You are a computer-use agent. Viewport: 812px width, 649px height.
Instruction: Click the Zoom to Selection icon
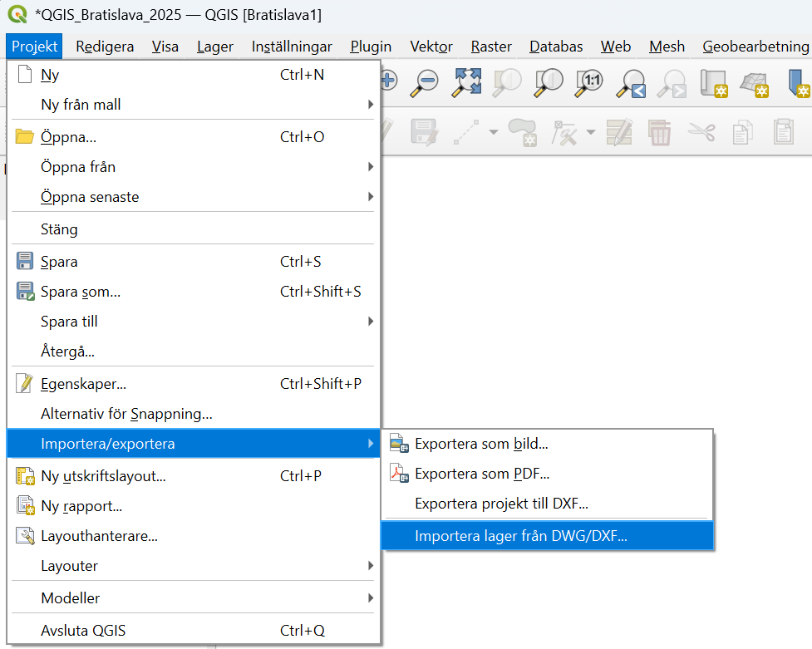coord(507,83)
